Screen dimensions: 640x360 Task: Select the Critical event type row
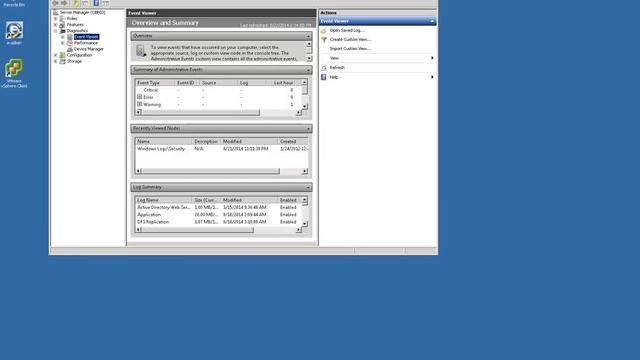tap(218, 90)
